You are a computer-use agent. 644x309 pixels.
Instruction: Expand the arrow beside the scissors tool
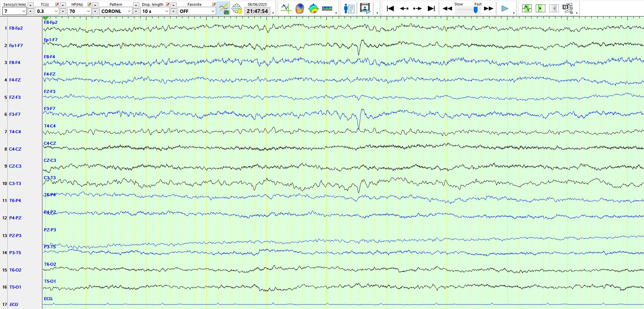(x=577, y=13)
